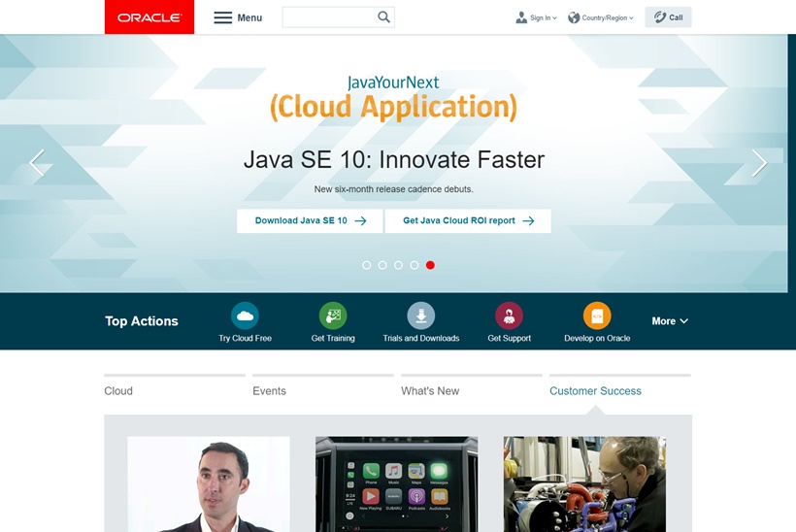Click New six-month release cadence debuts text
This screenshot has height=532, width=796.
(x=393, y=189)
